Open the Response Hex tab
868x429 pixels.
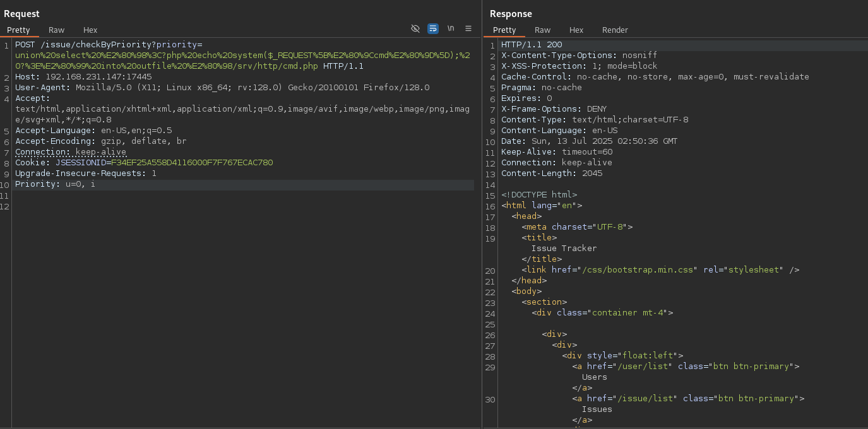coord(576,30)
